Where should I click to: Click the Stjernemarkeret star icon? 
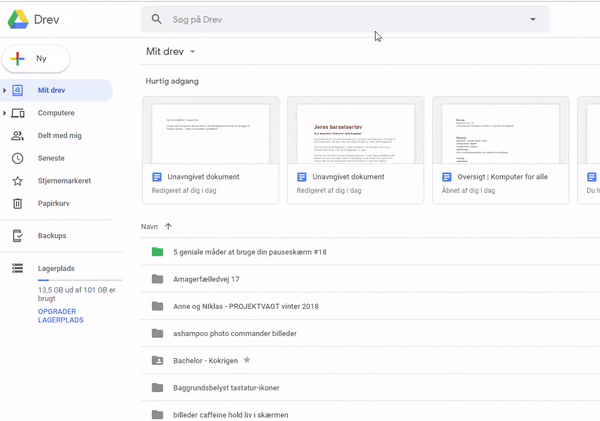pos(17,181)
